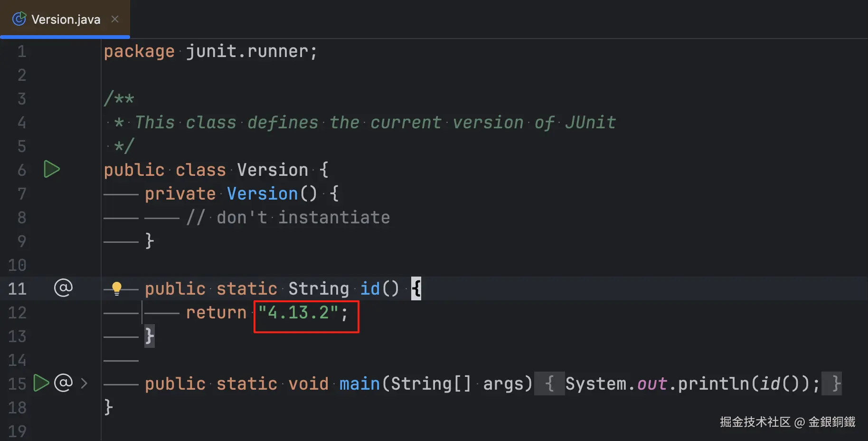Click the private Version constructor name
The image size is (868, 441).
[x=262, y=193]
